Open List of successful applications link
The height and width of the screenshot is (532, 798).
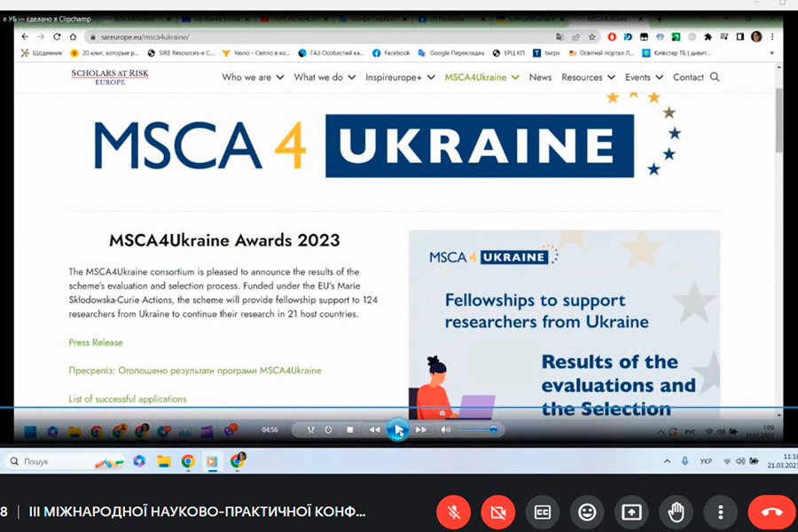tap(128, 399)
